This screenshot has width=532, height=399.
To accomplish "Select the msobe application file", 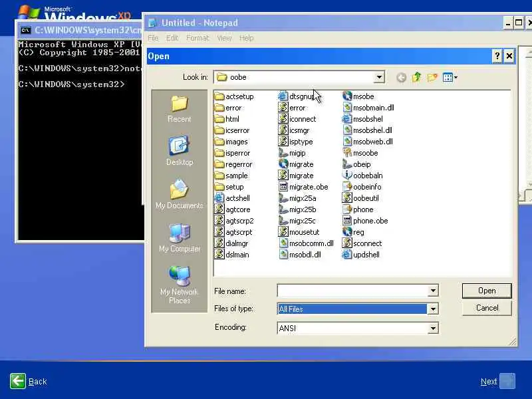I will [358, 96].
